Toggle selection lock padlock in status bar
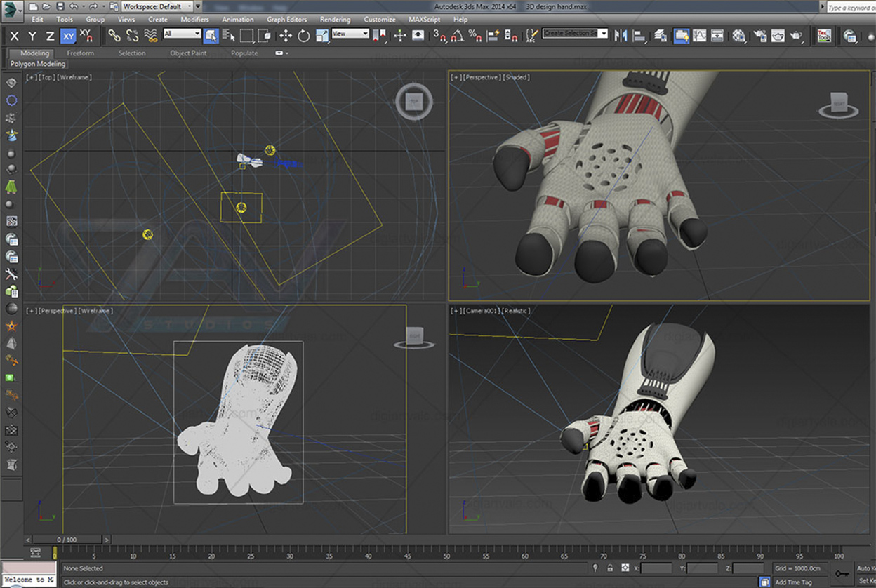This screenshot has height=588, width=876. [610, 568]
